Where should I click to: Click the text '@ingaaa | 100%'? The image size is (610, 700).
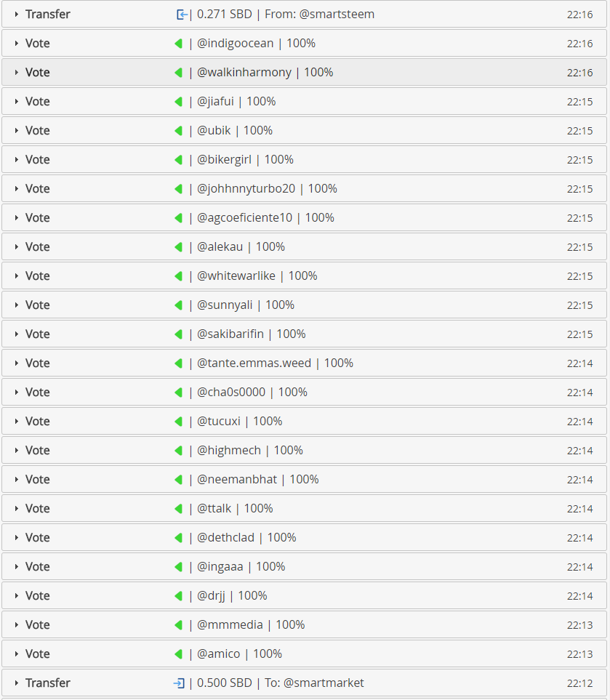[x=241, y=566]
